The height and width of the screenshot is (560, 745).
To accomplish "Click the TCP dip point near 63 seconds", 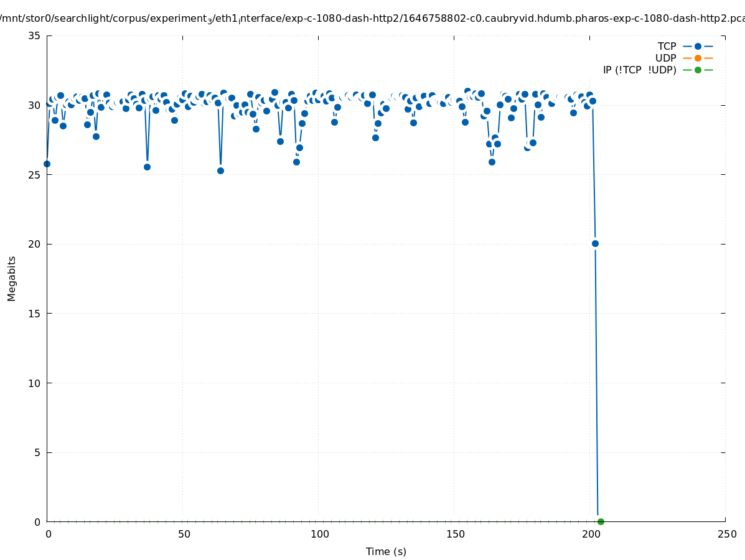I will pyautogui.click(x=220, y=170).
